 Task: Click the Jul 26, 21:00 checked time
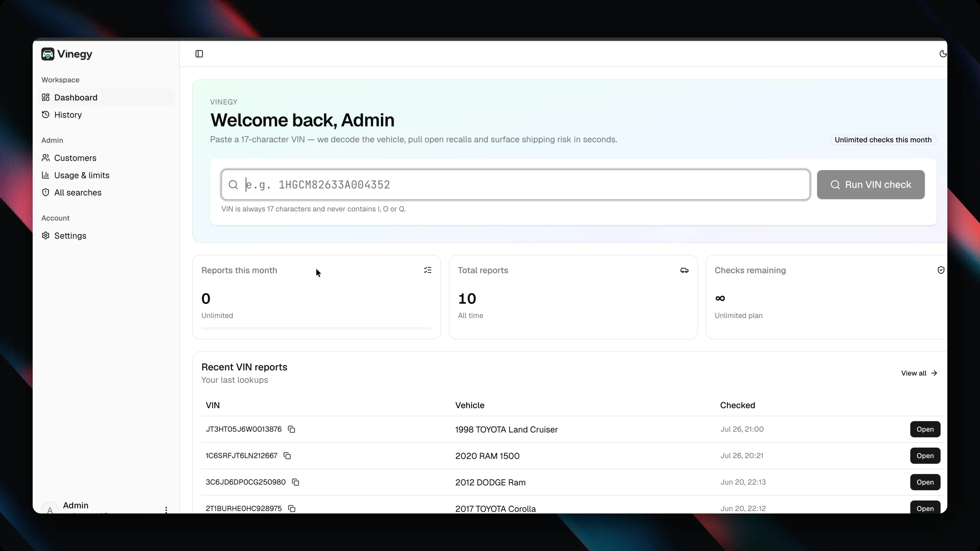click(x=742, y=429)
